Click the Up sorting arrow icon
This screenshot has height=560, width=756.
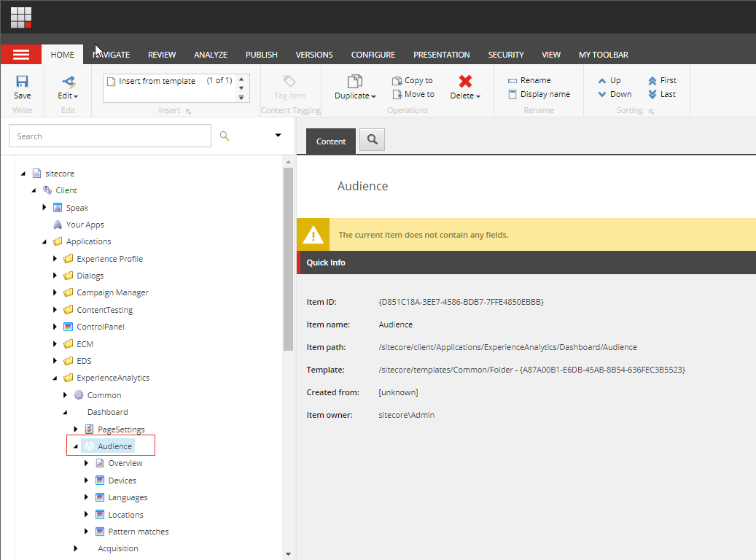(x=602, y=81)
